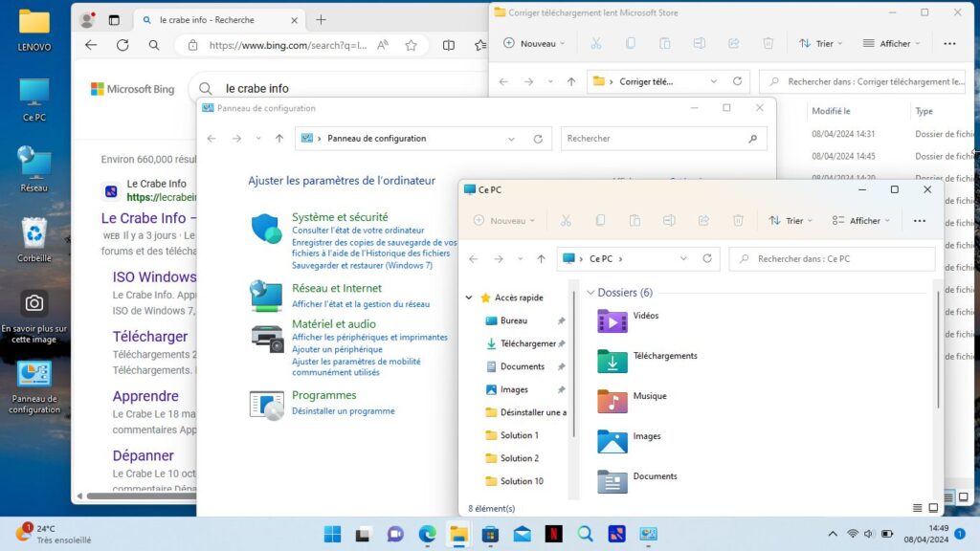This screenshot has width=980, height=551.
Task: Click Sauvegarder et restaurer (Windows 7) link
Action: [x=362, y=265]
